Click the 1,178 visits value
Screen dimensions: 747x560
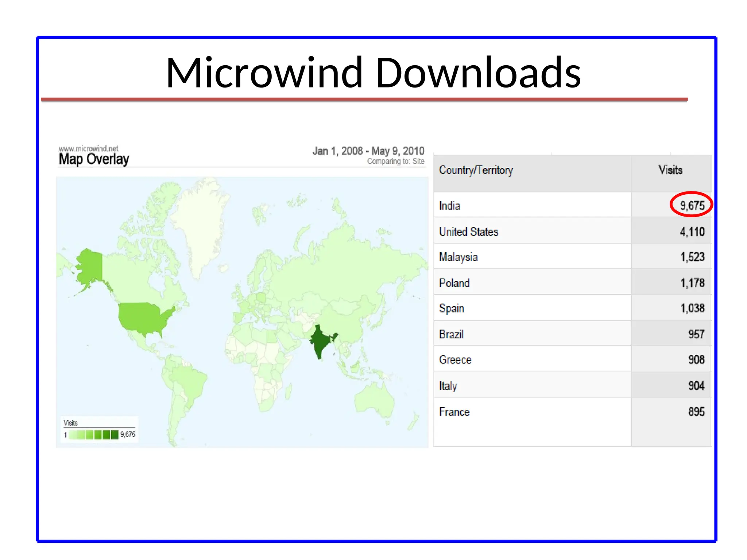[x=692, y=283]
